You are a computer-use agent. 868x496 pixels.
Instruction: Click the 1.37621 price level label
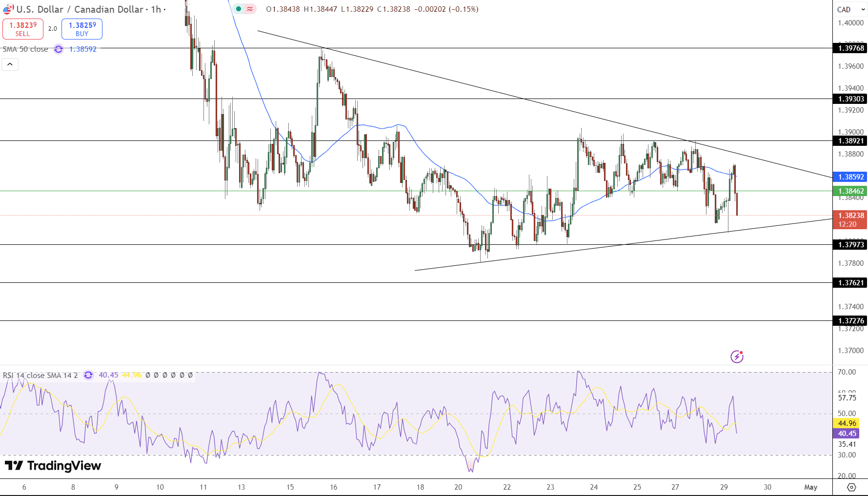pyautogui.click(x=850, y=283)
